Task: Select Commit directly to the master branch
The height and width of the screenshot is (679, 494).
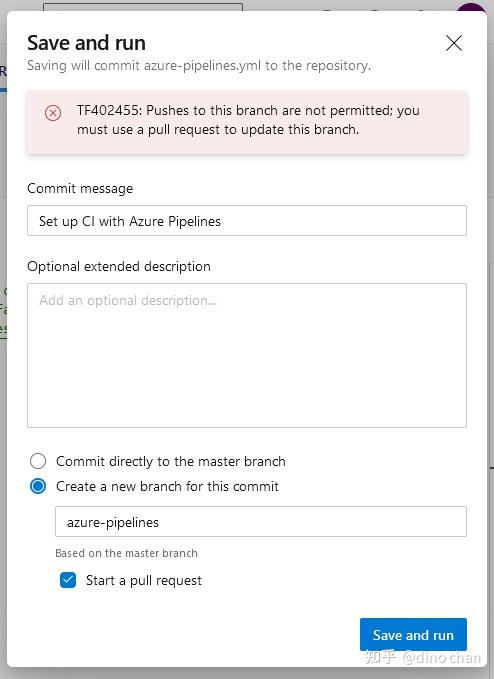Action: tap(38, 461)
